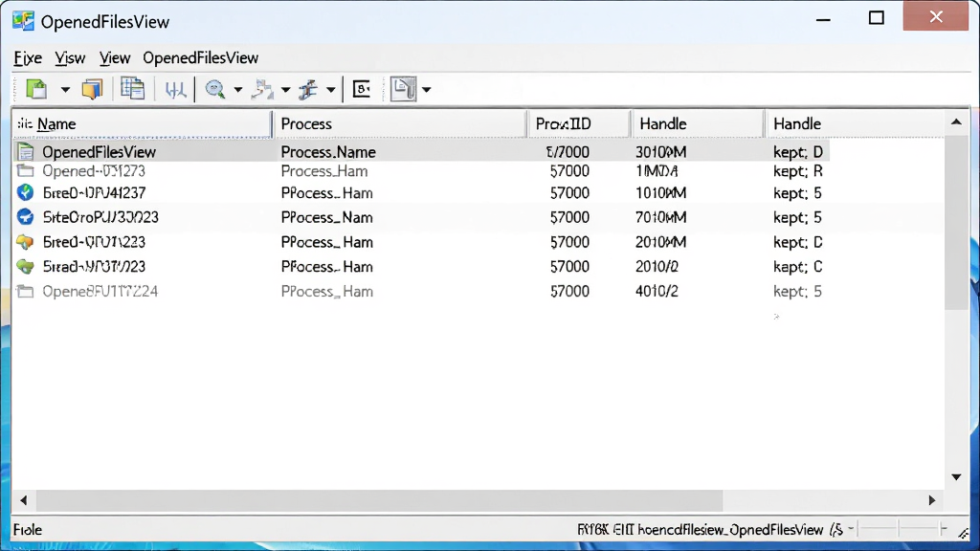The image size is (980, 551).
Task: Open dropdown arrow beside green document icon
Action: coord(65,90)
